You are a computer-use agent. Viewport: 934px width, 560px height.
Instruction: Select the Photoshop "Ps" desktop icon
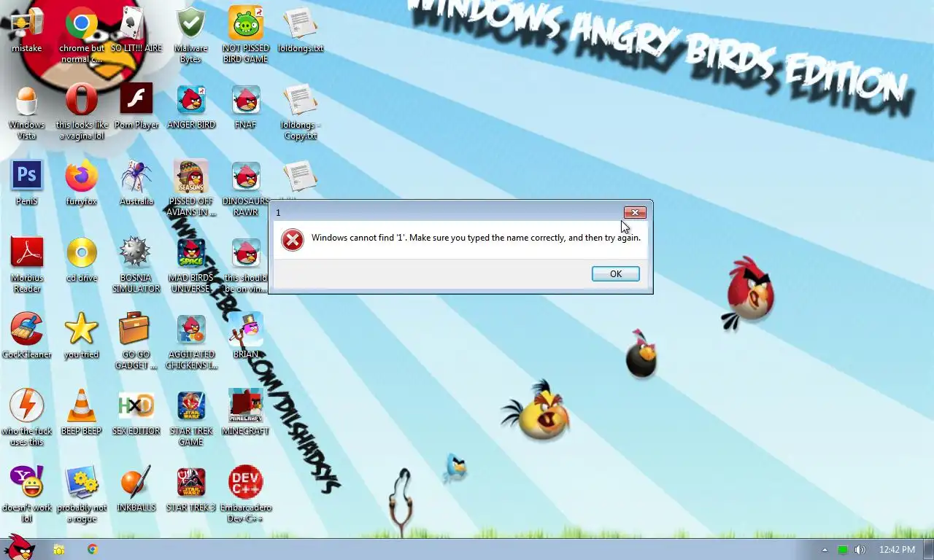tap(27, 183)
